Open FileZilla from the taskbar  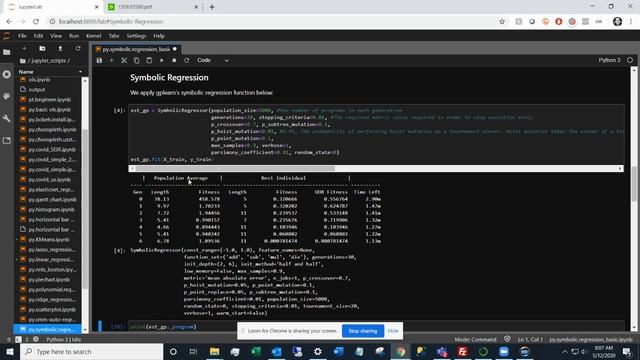point(462,351)
